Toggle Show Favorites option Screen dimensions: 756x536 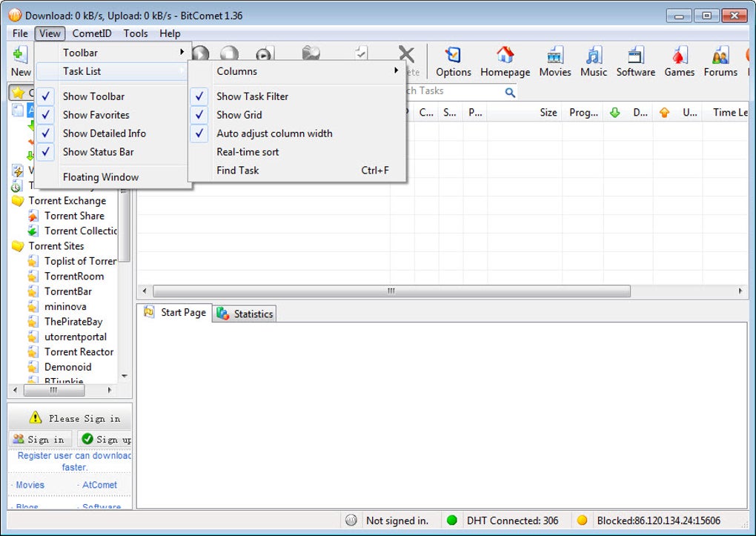click(110, 115)
